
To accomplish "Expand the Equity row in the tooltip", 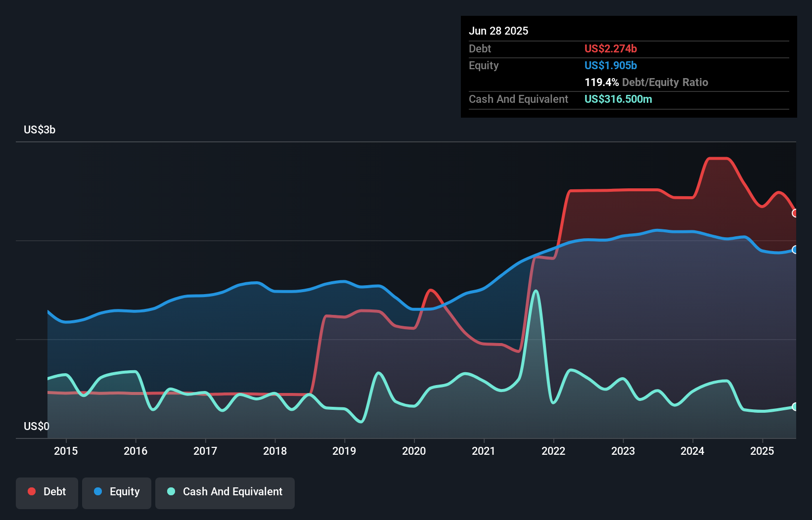I will click(483, 65).
